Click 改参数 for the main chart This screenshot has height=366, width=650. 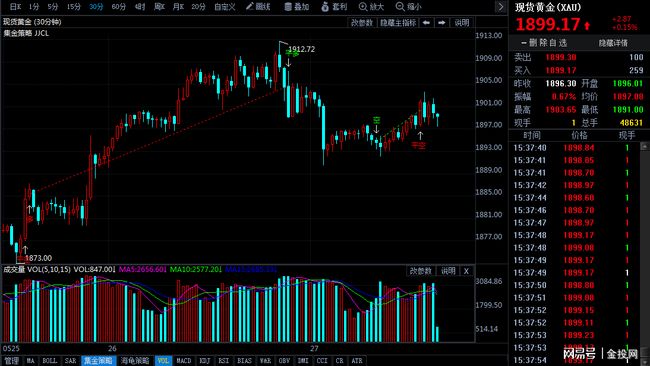click(x=362, y=22)
